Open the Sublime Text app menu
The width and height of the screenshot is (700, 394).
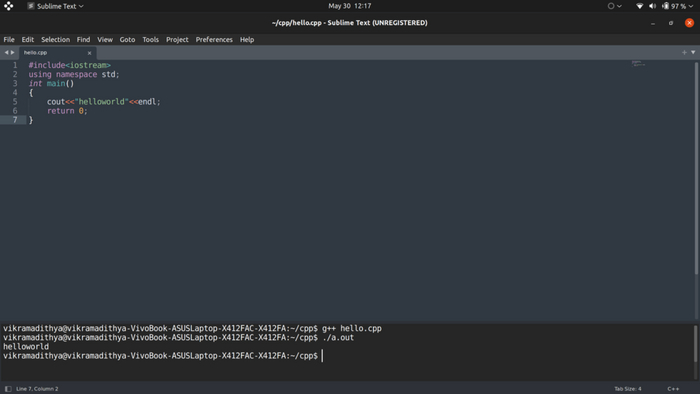[55, 6]
